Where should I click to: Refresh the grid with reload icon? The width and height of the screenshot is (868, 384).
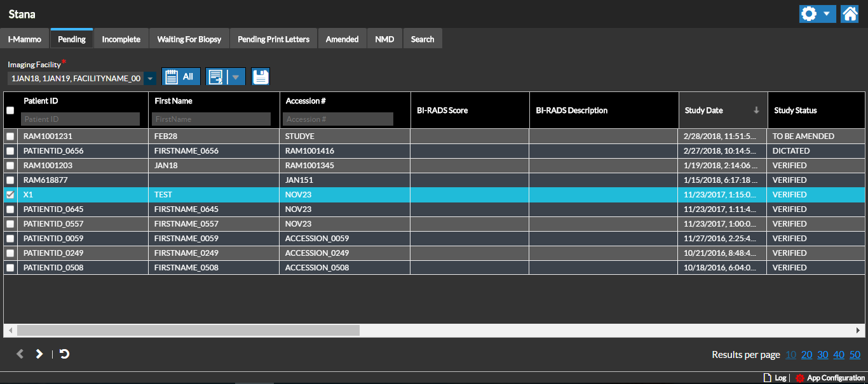pyautogui.click(x=64, y=354)
